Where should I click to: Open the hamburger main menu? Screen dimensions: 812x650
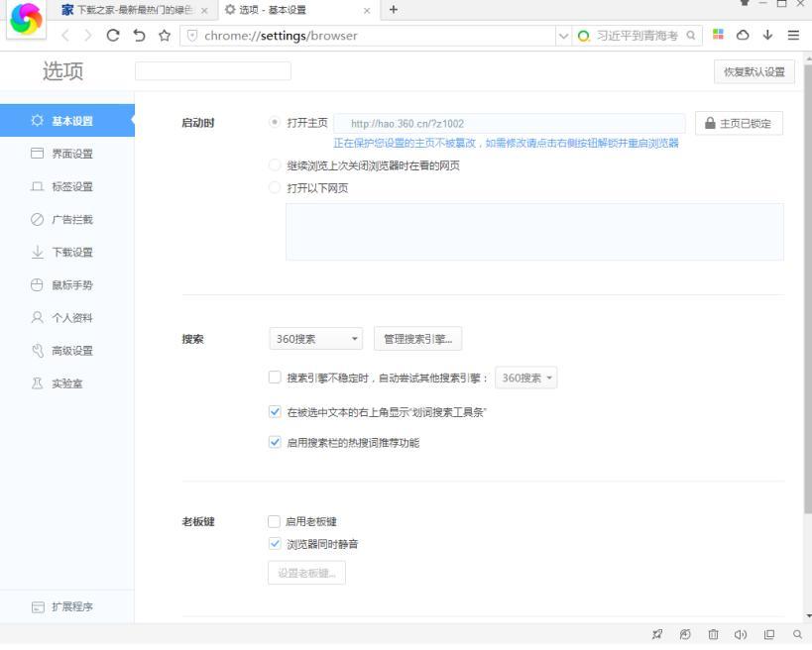click(793, 35)
